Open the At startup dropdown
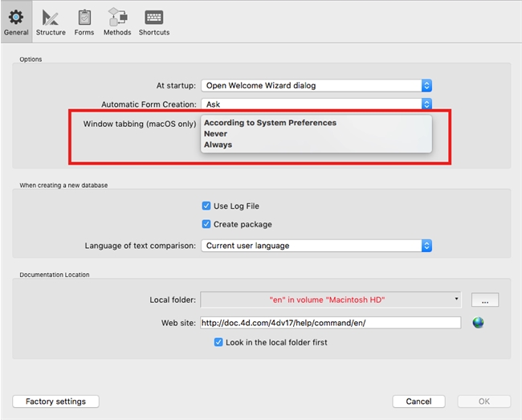This screenshot has width=522, height=420. click(x=316, y=86)
